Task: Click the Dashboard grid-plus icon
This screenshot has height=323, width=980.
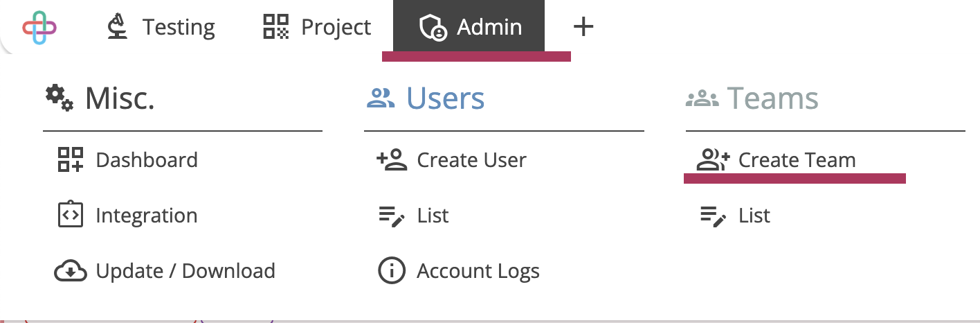Action: coord(71,160)
